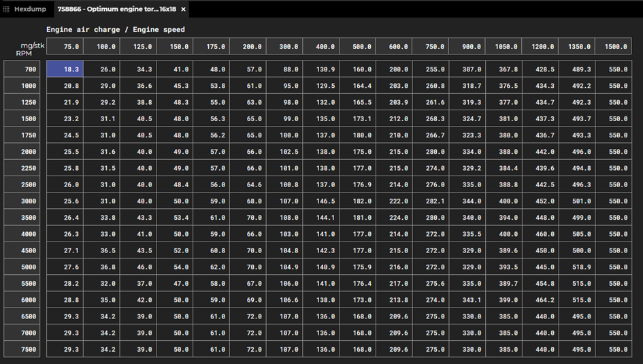Select the highlighted 18.3 cell
Screen dimensions: 643x364
65,69
